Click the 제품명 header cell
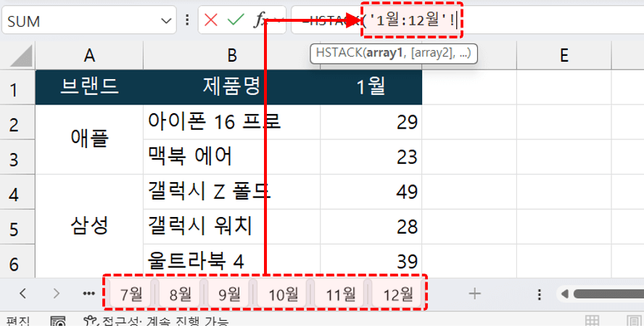 click(x=231, y=87)
